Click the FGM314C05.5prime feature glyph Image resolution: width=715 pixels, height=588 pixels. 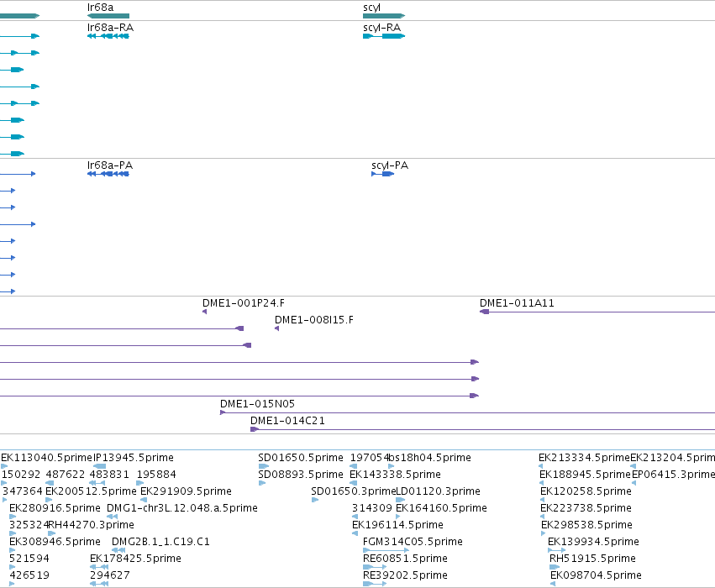pyautogui.click(x=386, y=551)
